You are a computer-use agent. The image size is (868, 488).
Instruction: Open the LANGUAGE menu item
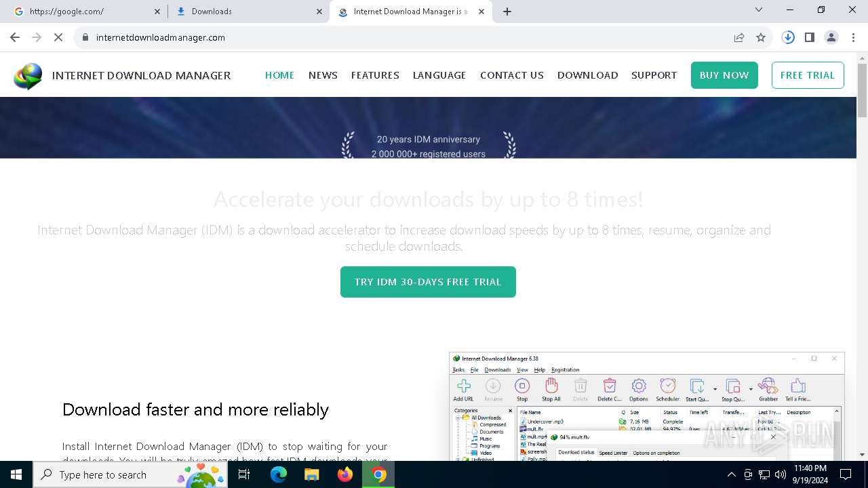(x=439, y=75)
